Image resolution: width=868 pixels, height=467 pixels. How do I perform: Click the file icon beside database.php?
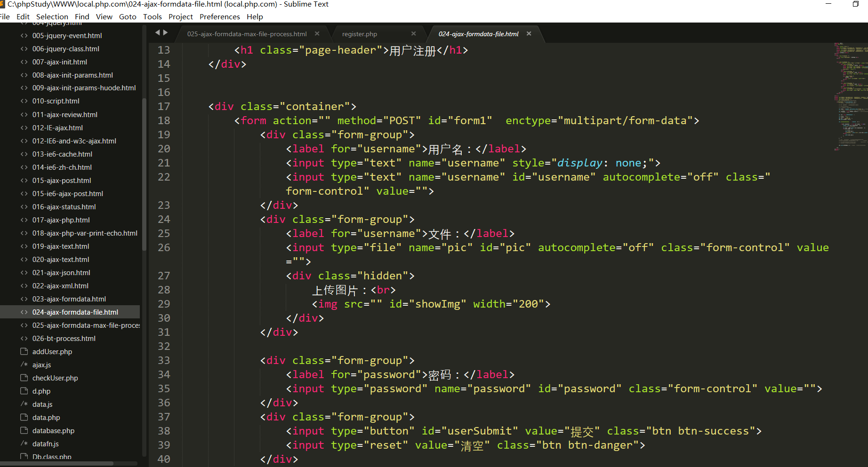24,431
